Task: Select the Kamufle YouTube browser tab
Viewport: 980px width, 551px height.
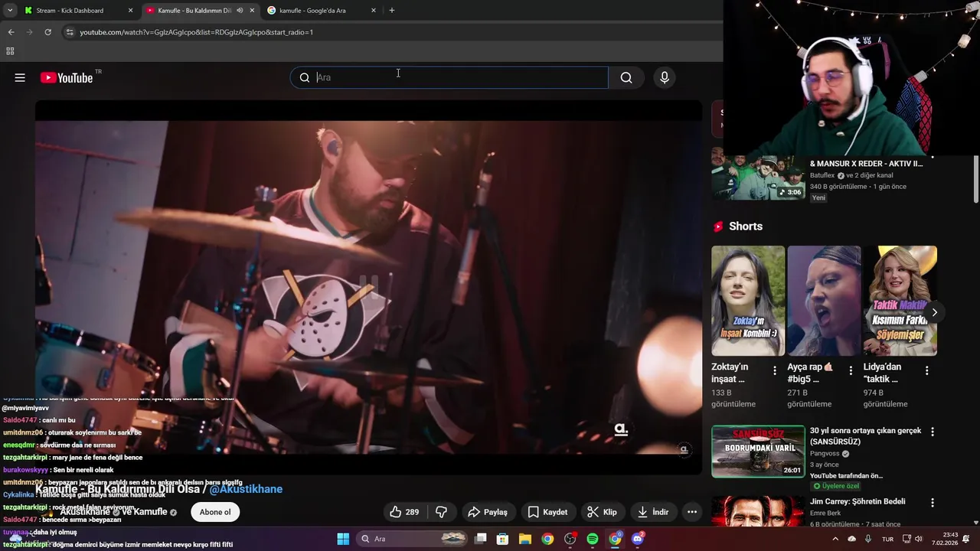Action: 194,11
